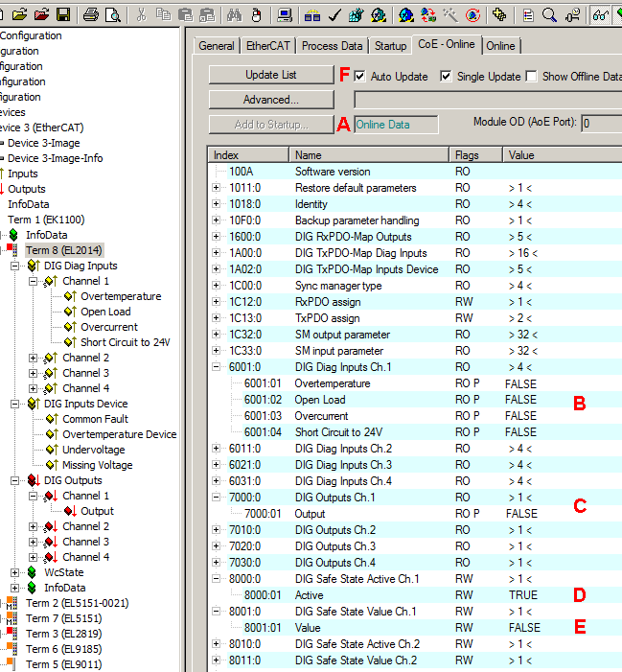The image size is (622, 672).
Task: Toggle the Single Update checkbox
Action: [446, 77]
